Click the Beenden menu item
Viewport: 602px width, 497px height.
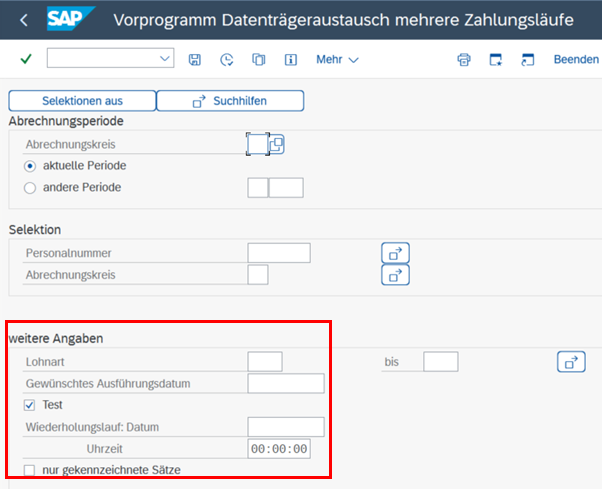pyautogui.click(x=576, y=60)
